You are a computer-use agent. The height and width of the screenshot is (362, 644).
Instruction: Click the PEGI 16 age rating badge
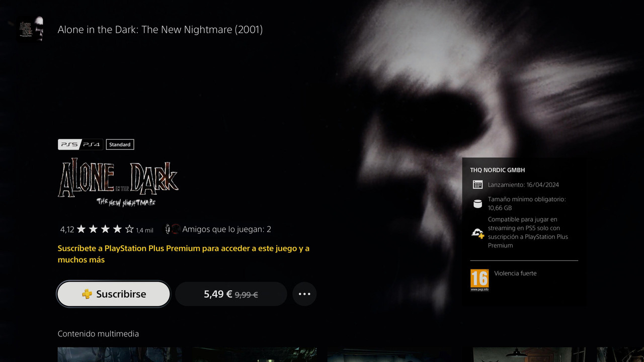[x=479, y=280]
